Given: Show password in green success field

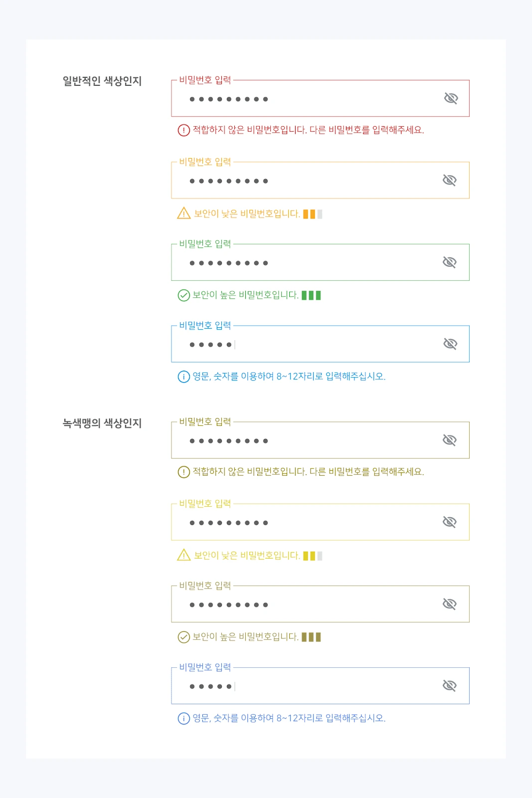Looking at the screenshot, I should tap(449, 262).
